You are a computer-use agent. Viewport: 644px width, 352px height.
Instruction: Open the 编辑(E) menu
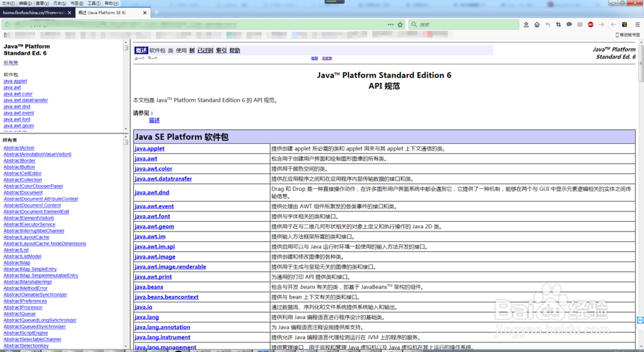[x=26, y=3]
